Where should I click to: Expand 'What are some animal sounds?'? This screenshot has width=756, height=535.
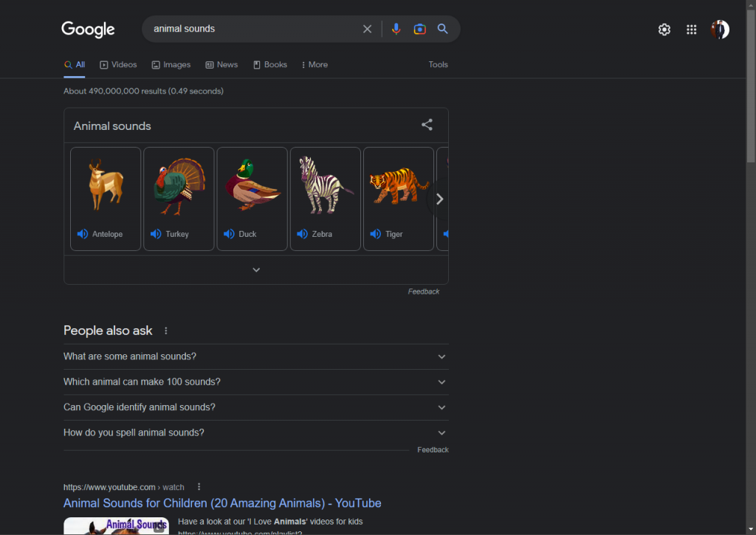tap(256, 356)
